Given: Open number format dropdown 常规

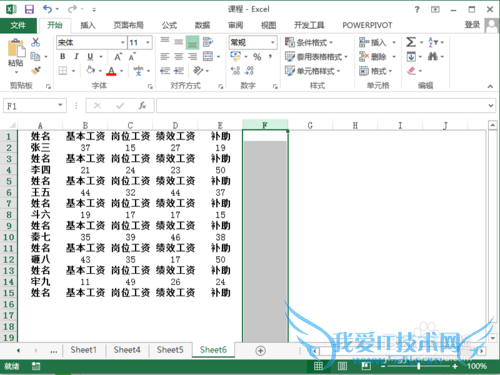Looking at the screenshot, I should coord(273,43).
